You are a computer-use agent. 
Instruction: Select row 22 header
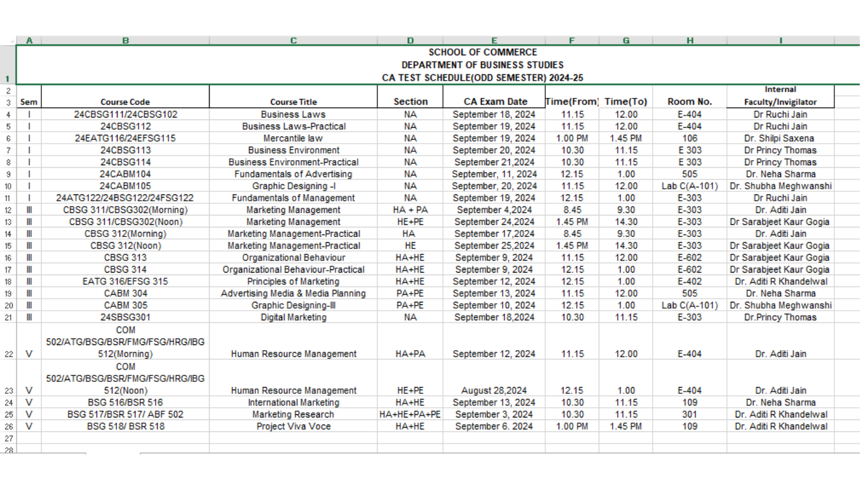[8, 354]
